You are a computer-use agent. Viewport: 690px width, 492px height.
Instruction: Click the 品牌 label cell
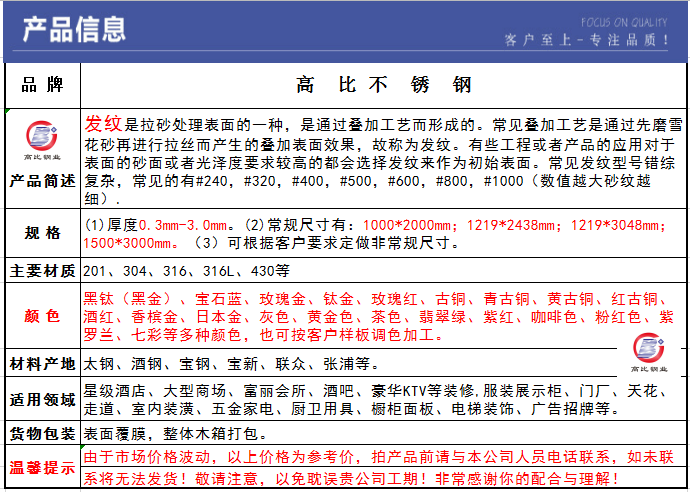tap(43, 85)
